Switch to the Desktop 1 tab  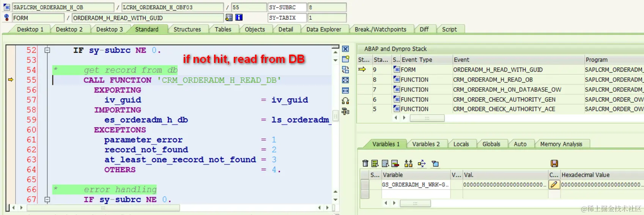click(x=30, y=29)
